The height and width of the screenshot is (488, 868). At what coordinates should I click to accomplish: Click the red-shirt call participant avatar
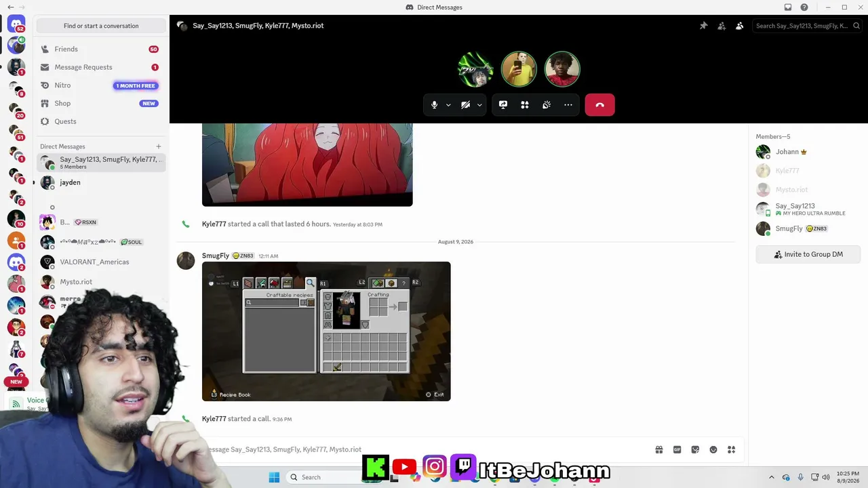562,69
